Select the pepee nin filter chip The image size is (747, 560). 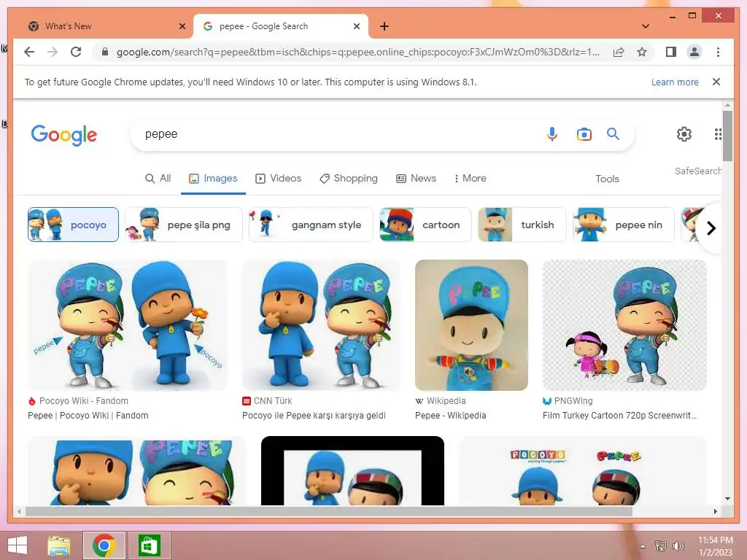pos(623,225)
